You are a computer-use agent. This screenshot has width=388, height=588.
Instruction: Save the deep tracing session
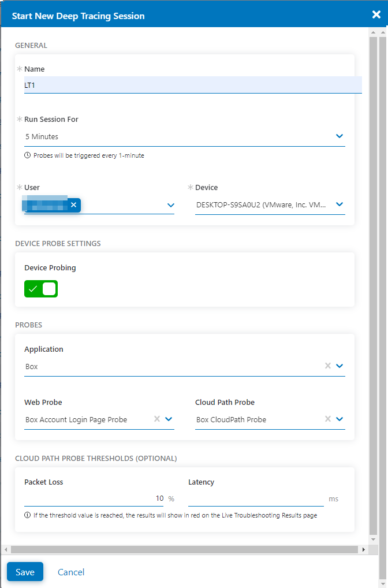[x=25, y=571]
